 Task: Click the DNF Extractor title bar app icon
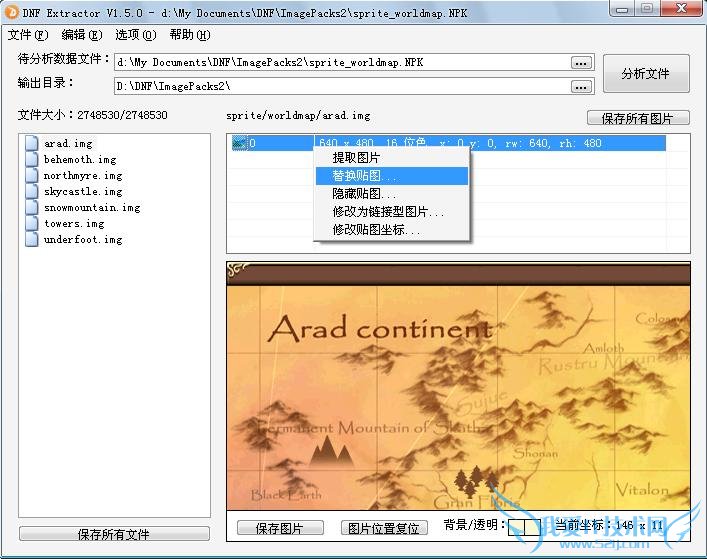tap(12, 12)
